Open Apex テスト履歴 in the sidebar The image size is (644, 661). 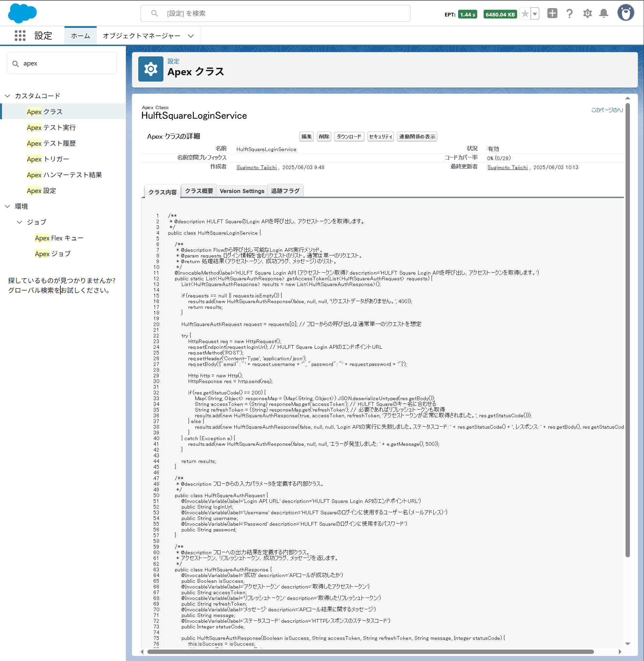tap(51, 143)
